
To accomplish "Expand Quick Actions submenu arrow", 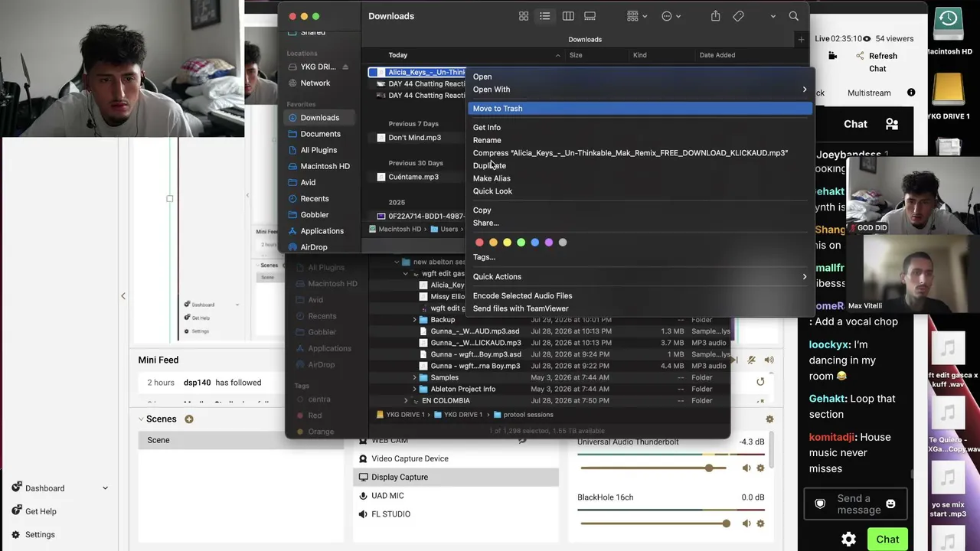I will point(805,276).
